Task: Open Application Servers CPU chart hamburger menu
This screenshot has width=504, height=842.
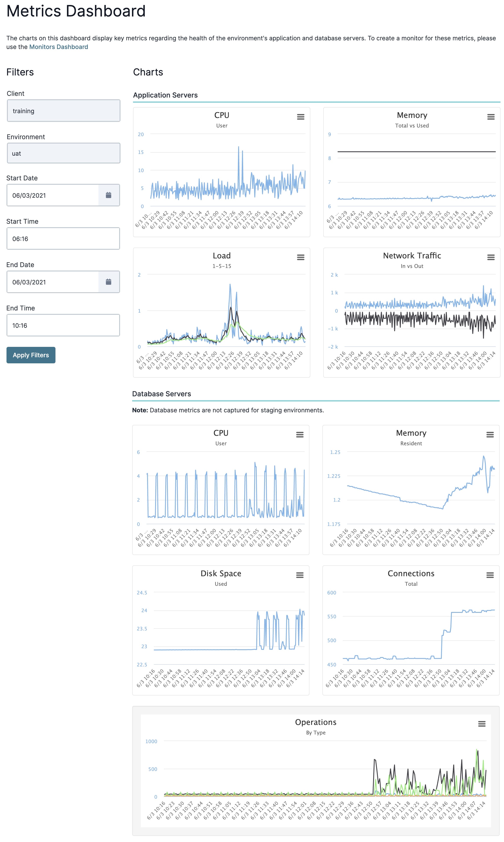Action: pyautogui.click(x=301, y=117)
